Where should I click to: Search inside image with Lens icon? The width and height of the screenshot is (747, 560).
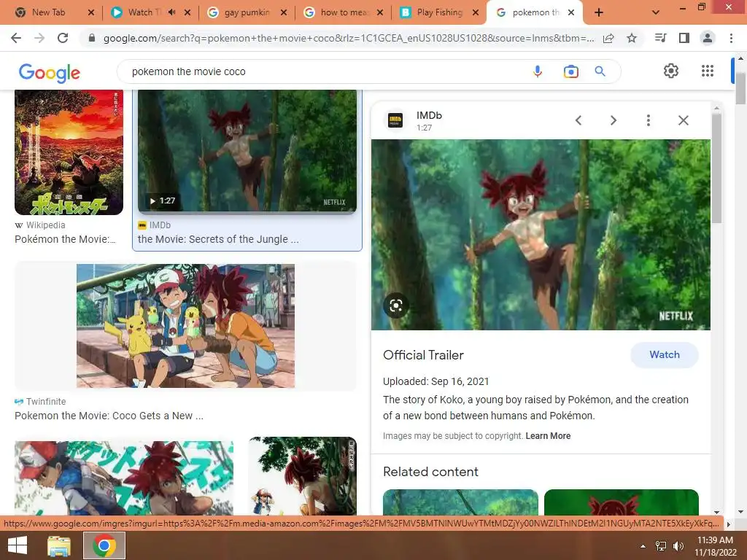pyautogui.click(x=396, y=306)
